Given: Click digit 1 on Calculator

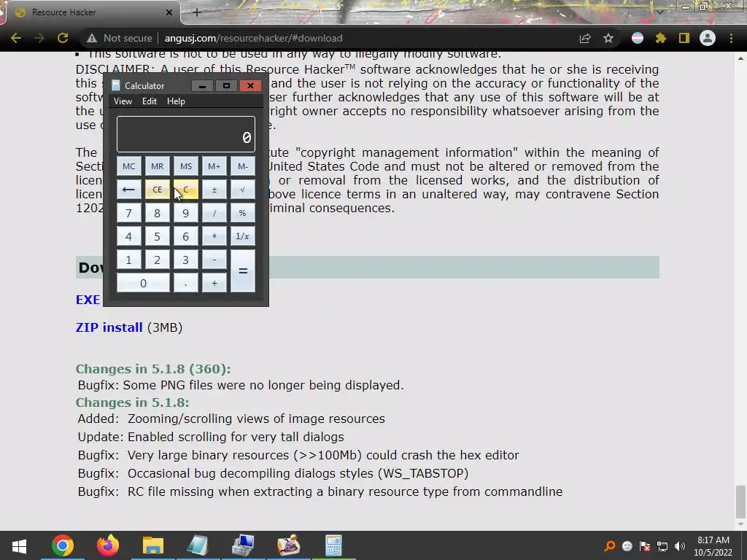Looking at the screenshot, I should [x=128, y=260].
